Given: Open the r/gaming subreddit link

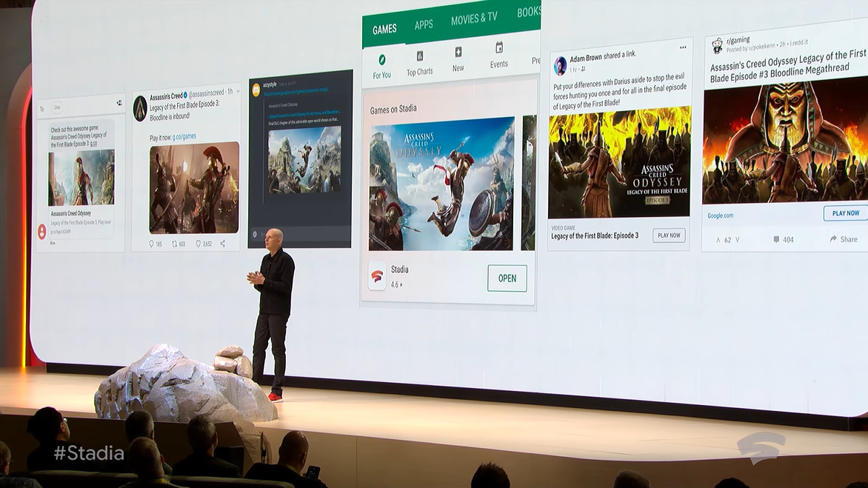Looking at the screenshot, I should click(x=738, y=40).
